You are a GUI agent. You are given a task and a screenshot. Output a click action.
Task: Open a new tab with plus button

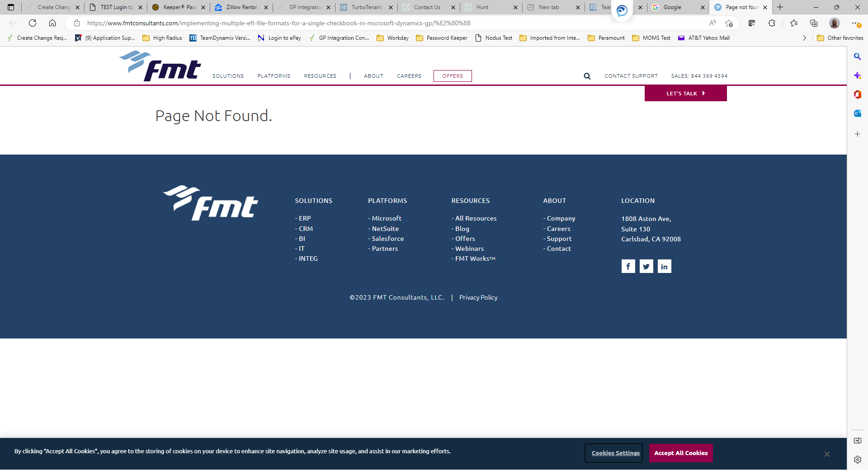coord(780,7)
